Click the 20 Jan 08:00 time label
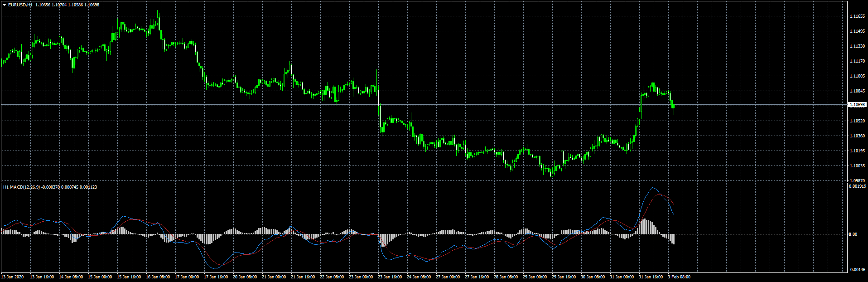Screen dimensions: 868x282 click(x=245, y=277)
